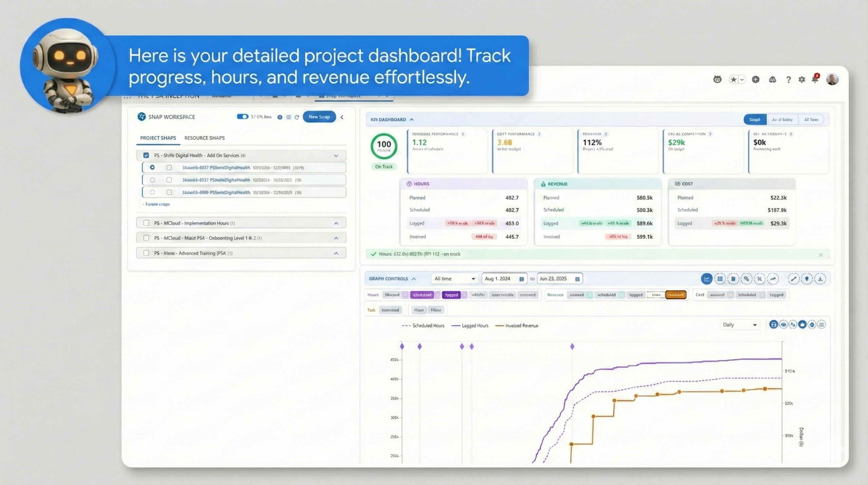Check the PS - MCloud Implementation Hours checkbox
Screen dimensions: 868x485
point(146,223)
